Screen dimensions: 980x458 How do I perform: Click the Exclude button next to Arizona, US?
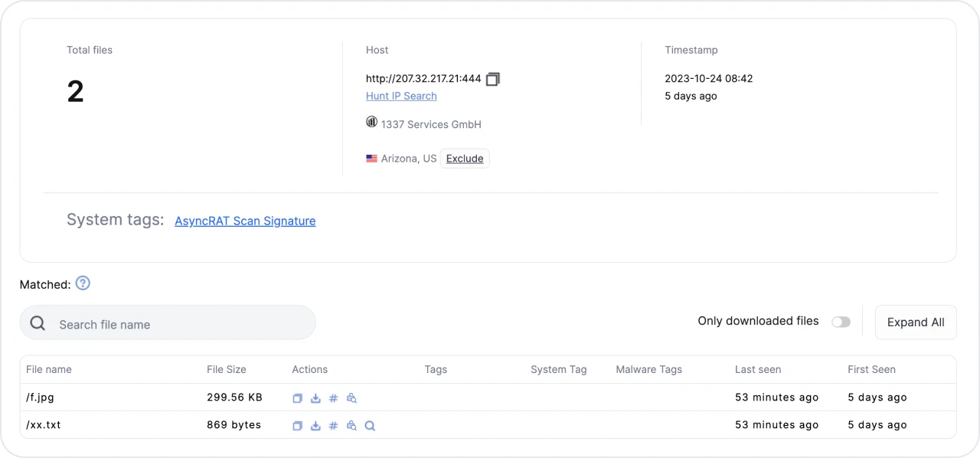(465, 159)
